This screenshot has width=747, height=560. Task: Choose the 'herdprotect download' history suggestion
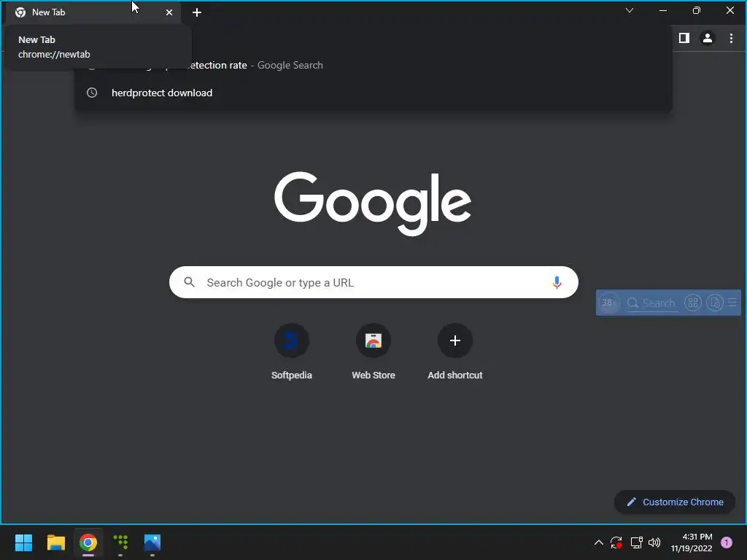(373, 93)
